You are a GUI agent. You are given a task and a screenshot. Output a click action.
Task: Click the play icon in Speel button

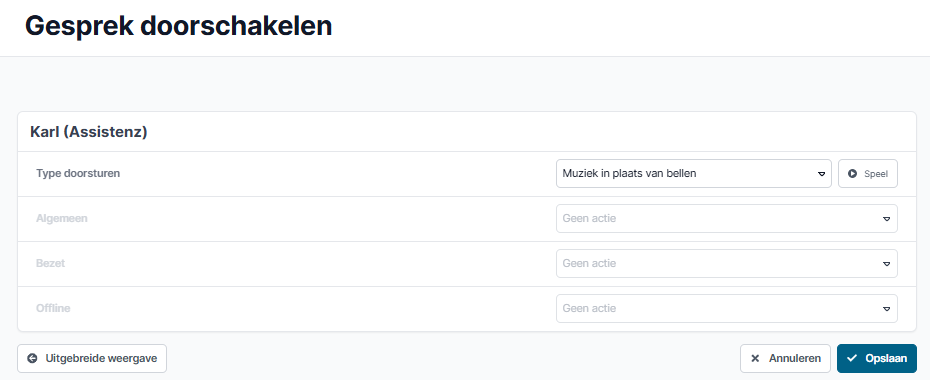coord(853,174)
